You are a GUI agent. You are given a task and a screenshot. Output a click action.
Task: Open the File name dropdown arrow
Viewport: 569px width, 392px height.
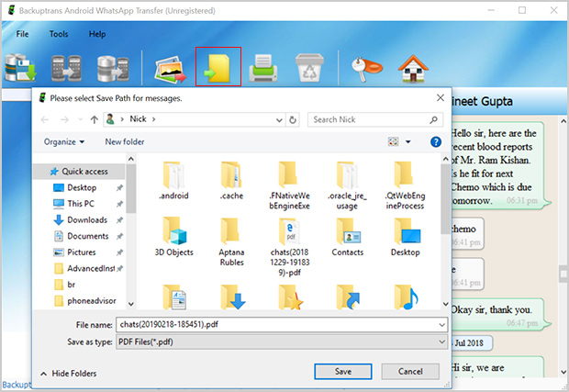coord(441,325)
